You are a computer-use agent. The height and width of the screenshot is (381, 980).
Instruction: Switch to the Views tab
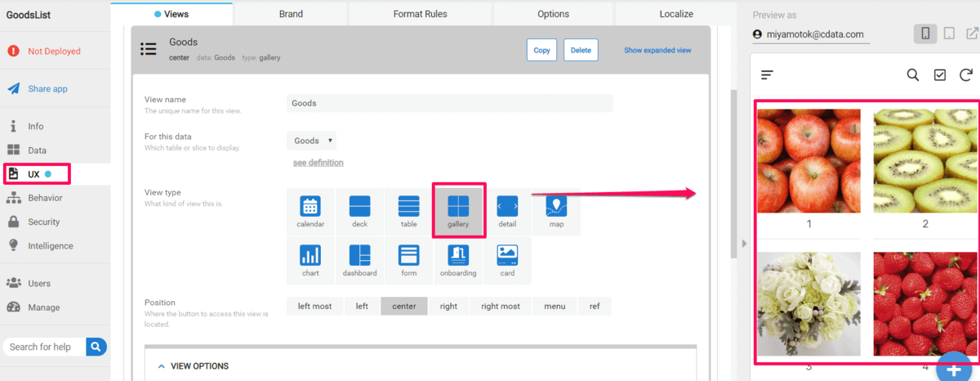point(171,14)
